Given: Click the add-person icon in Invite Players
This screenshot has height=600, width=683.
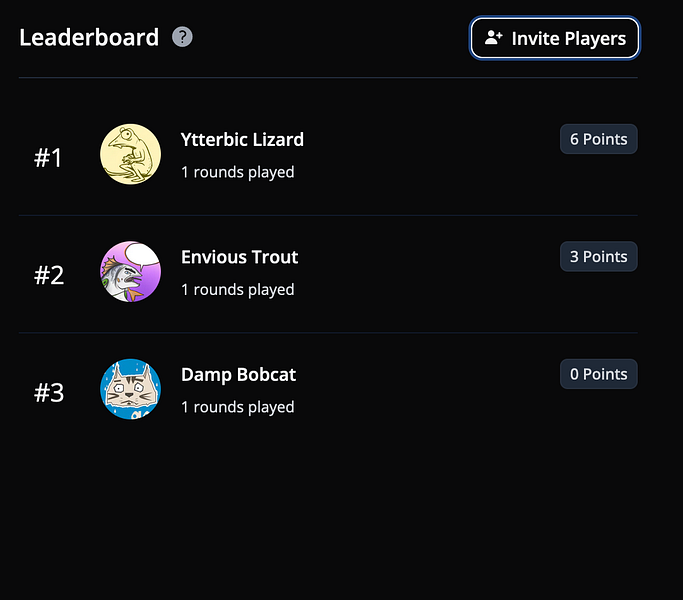Looking at the screenshot, I should coord(494,37).
